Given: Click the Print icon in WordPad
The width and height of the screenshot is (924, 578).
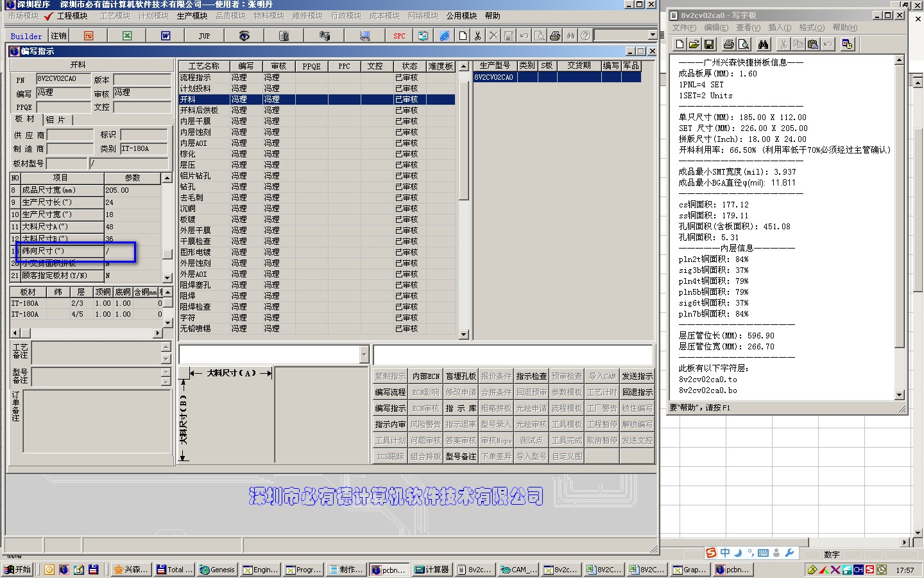Looking at the screenshot, I should click(x=729, y=44).
